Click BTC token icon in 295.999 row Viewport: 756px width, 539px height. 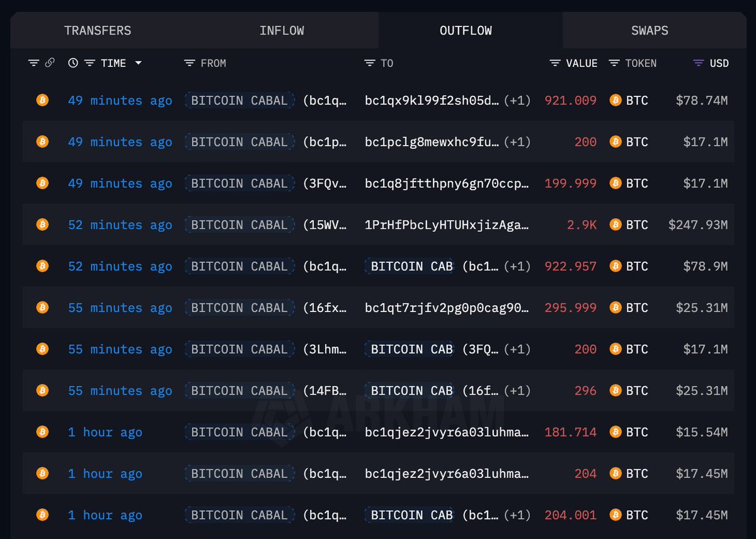[x=616, y=308]
